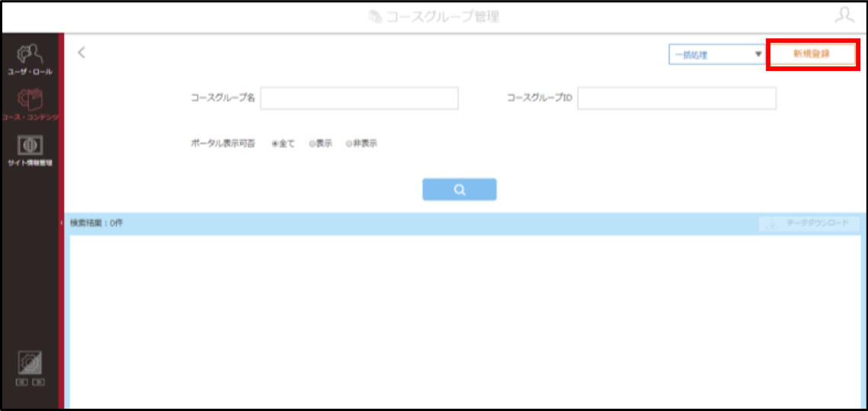Viewport: 868px width, 411px height.
Task: Select the 全て radio button
Action: coord(275,143)
